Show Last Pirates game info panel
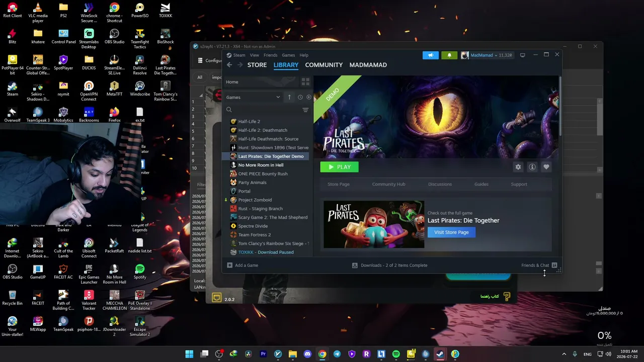The width and height of the screenshot is (644, 362). [x=532, y=167]
